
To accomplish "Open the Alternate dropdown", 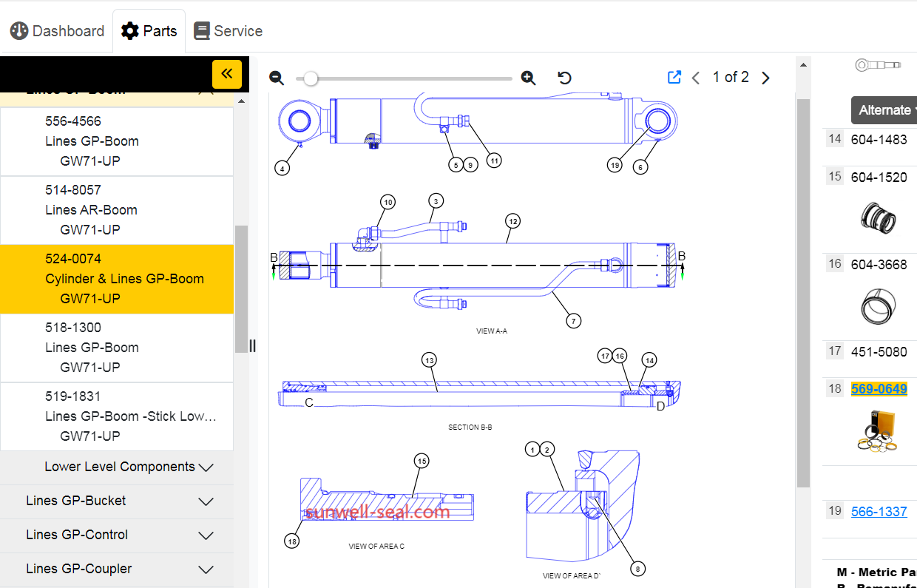I will point(885,110).
